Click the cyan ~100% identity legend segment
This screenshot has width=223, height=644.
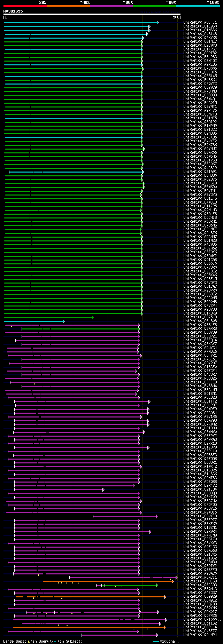[198, 6]
